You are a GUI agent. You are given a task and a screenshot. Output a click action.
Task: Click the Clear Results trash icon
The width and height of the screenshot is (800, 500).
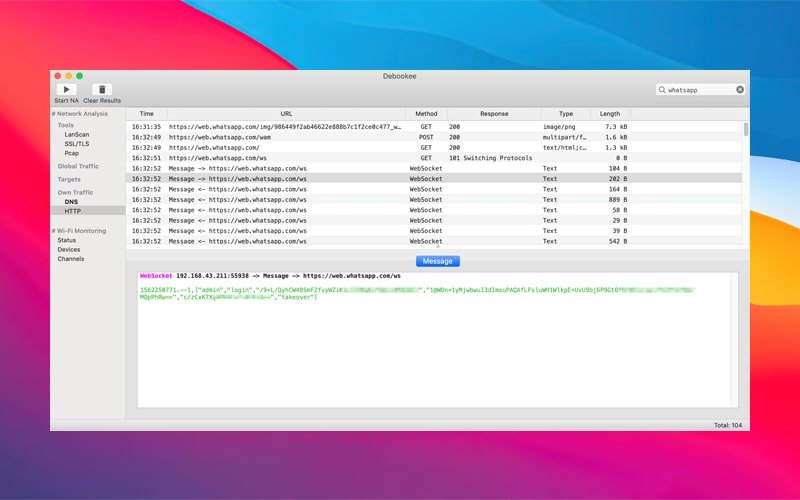click(102, 90)
